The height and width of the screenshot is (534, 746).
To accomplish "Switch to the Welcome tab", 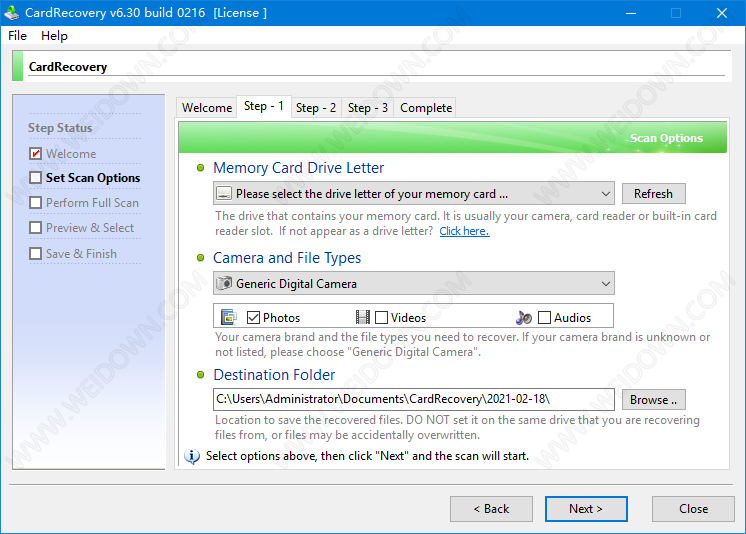I will (207, 108).
